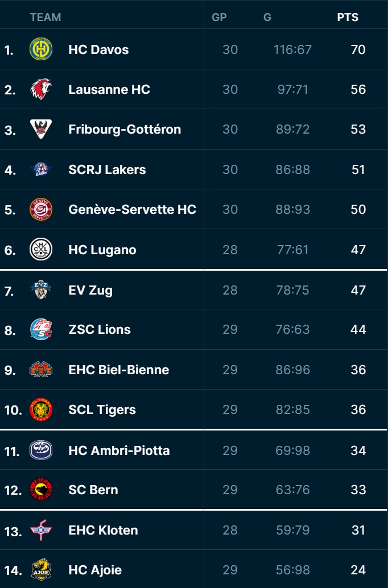Click the Fribourg-Gottéron dragon logo
The width and height of the screenshot is (388, 588).
(41, 129)
